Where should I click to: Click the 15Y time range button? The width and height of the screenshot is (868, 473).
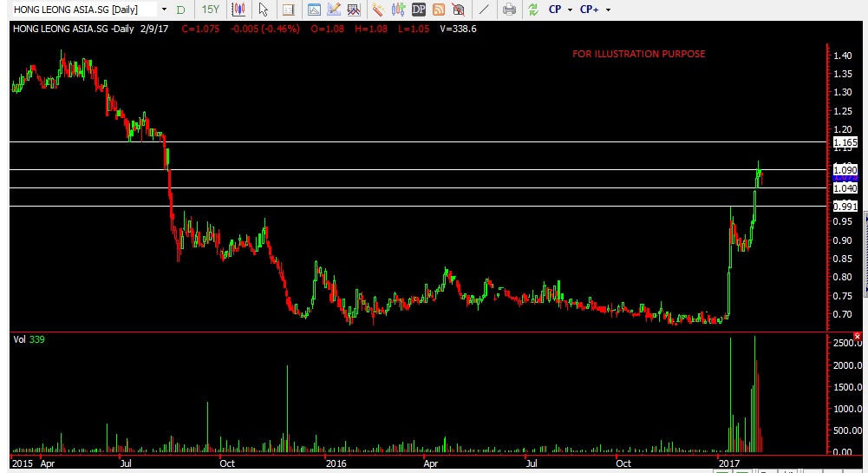211,10
